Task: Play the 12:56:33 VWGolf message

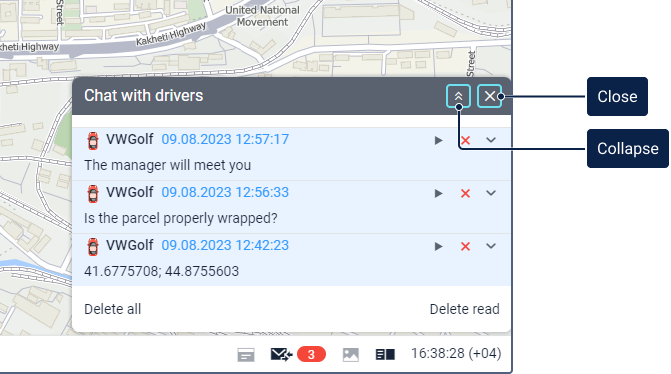Action: [438, 193]
